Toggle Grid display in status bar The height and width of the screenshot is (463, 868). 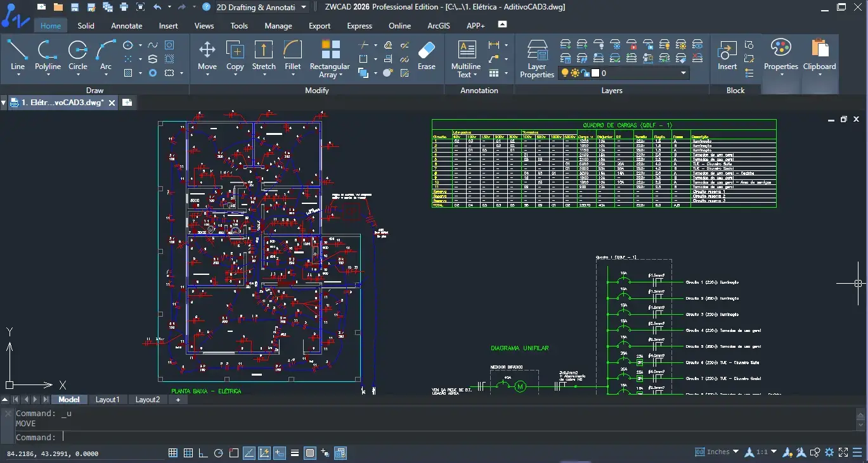[x=188, y=453]
